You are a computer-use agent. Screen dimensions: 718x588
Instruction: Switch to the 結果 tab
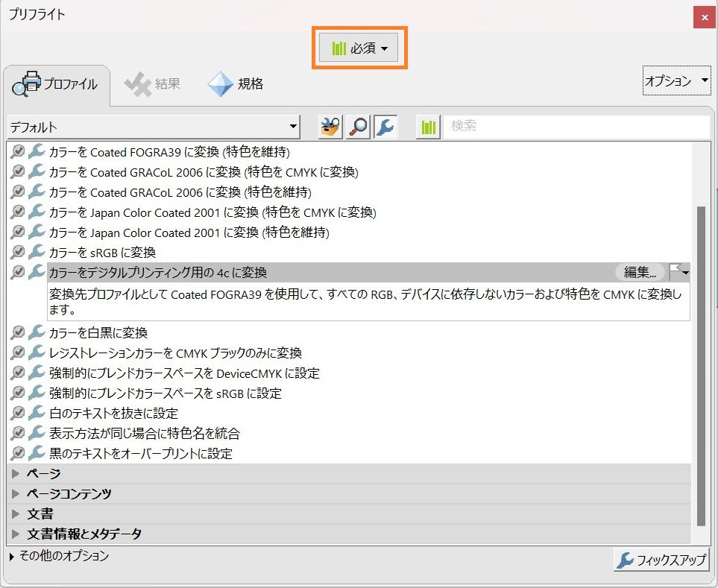[153, 84]
